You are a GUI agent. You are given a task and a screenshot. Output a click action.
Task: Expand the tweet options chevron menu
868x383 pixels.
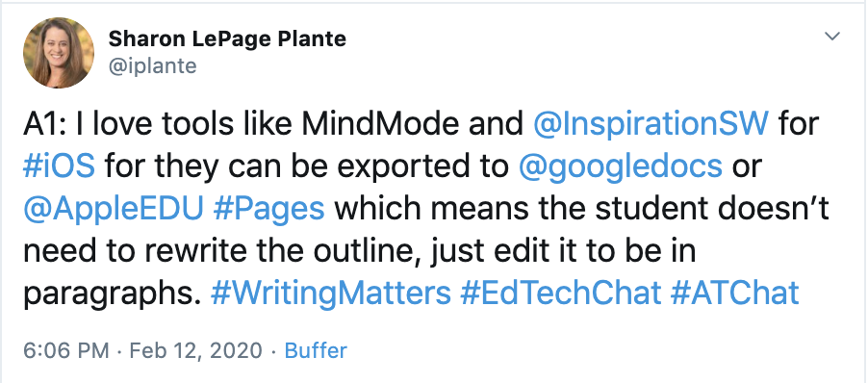[832, 37]
